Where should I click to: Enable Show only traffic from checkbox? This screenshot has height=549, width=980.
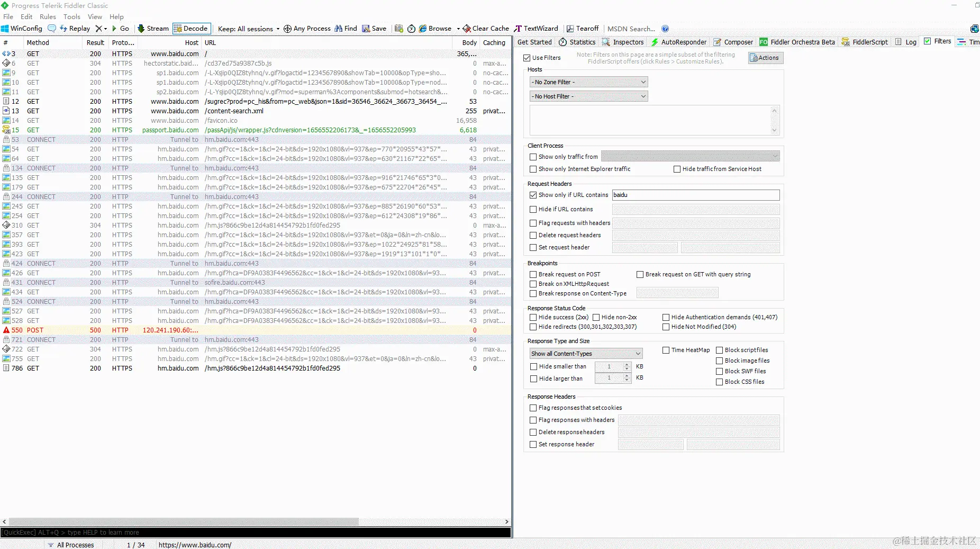click(533, 157)
